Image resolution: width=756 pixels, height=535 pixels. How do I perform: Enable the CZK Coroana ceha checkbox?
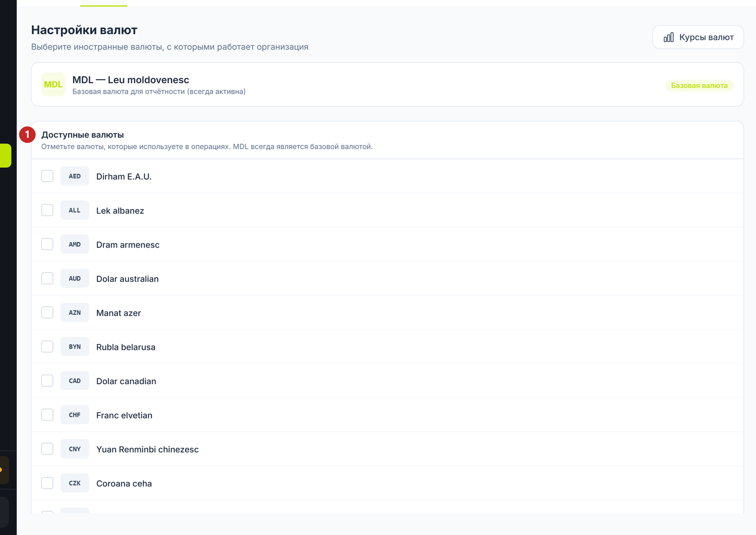pyautogui.click(x=47, y=483)
